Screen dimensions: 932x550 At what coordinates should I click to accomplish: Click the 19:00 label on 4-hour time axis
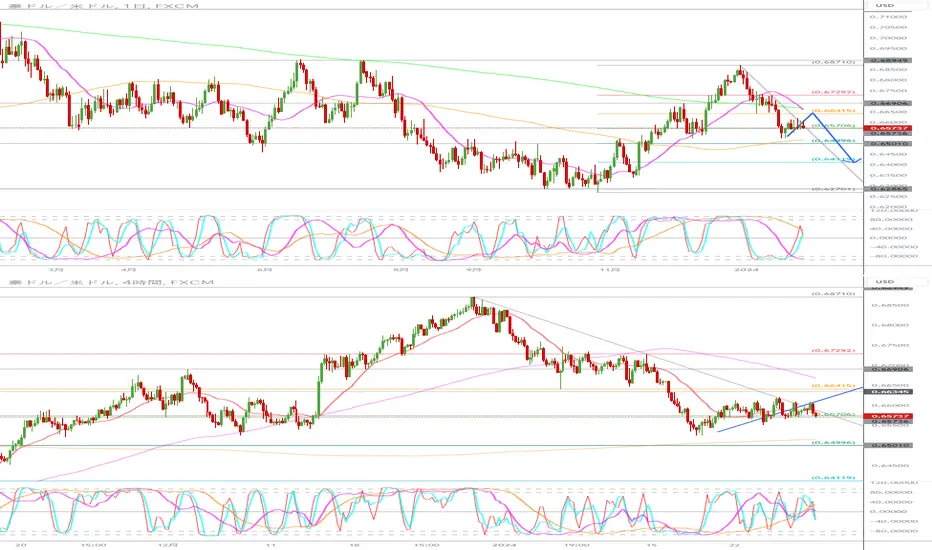[576, 545]
